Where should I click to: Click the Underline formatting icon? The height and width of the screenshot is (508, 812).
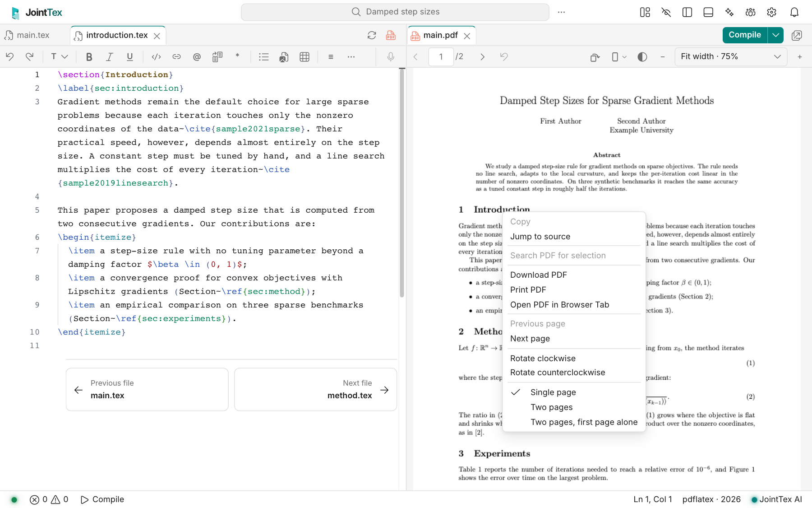point(130,57)
